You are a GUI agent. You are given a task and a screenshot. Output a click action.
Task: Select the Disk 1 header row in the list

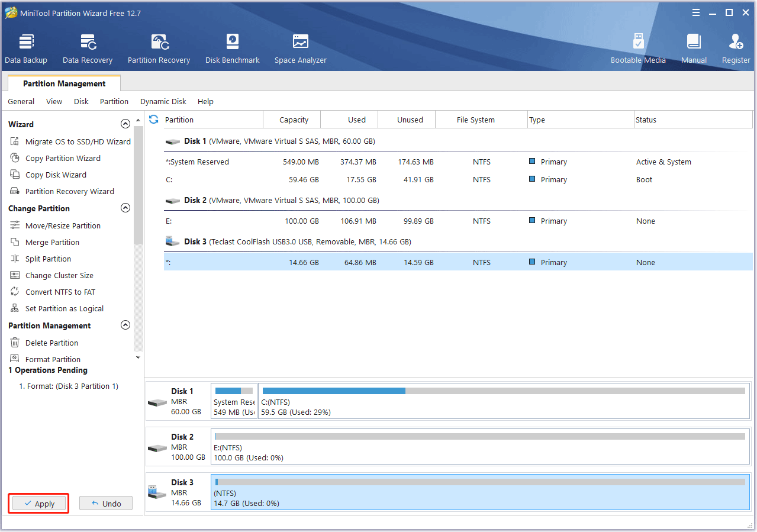[x=458, y=141]
